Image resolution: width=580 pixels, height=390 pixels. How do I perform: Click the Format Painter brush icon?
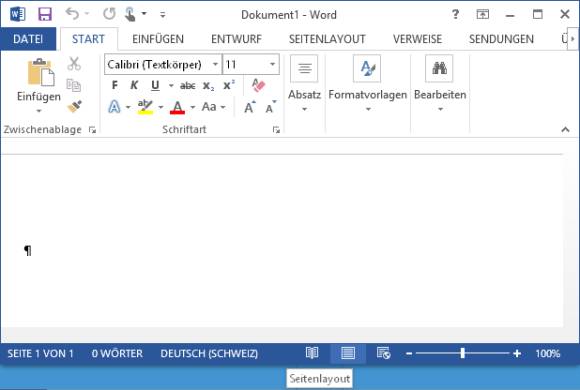(74, 107)
